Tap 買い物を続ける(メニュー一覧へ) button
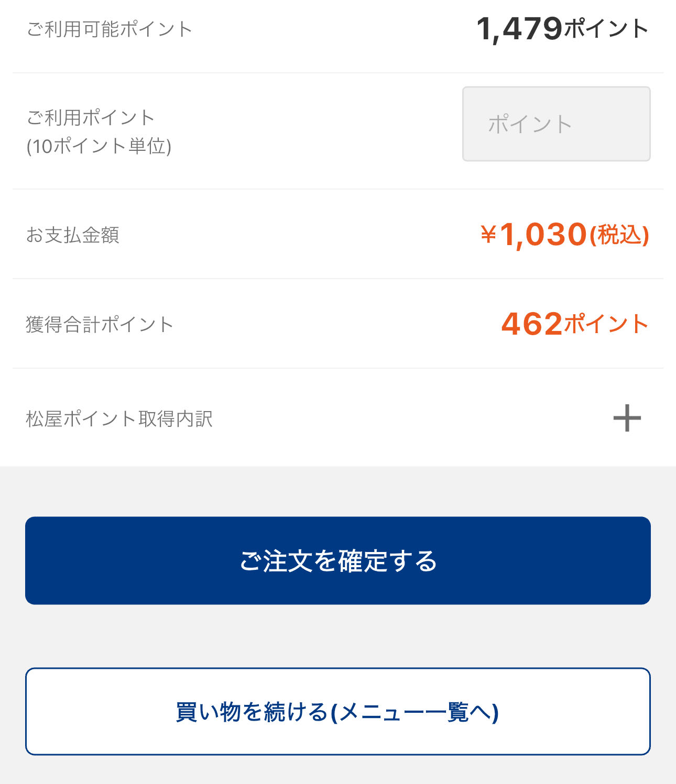Image resolution: width=676 pixels, height=784 pixels. [x=337, y=711]
